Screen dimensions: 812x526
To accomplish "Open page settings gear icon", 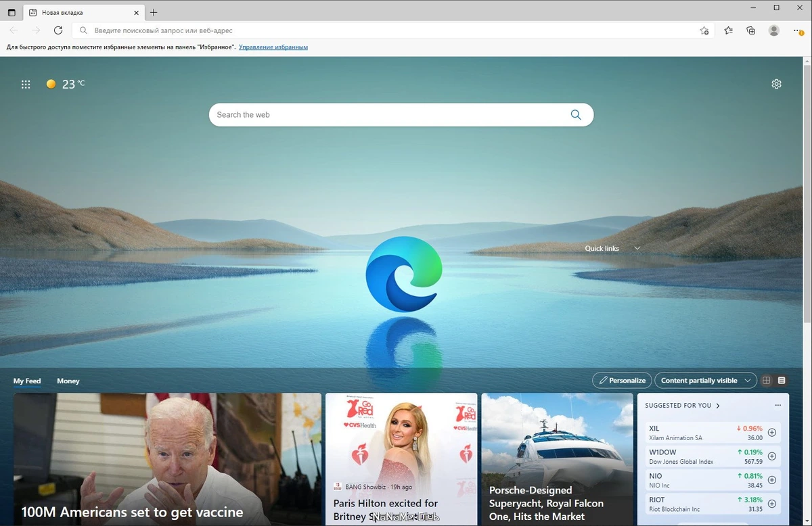I will pyautogui.click(x=776, y=84).
